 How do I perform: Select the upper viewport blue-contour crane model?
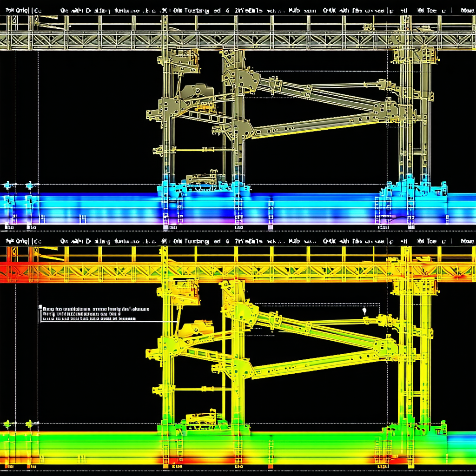(238, 121)
